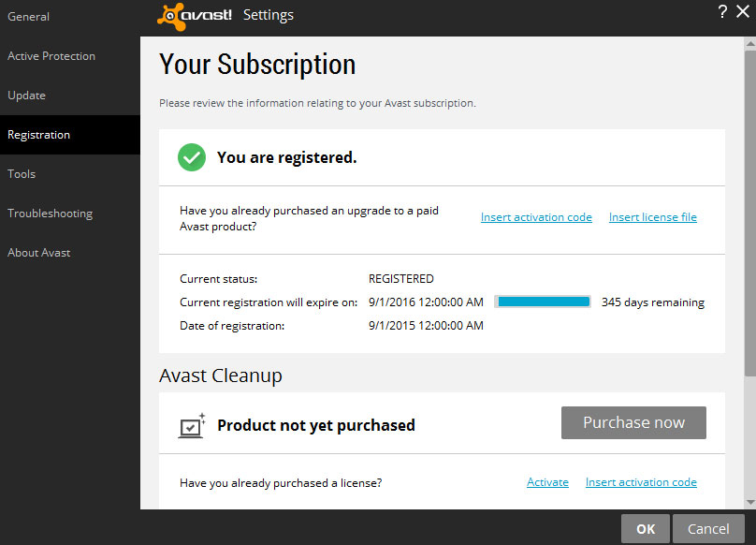The height and width of the screenshot is (545, 756).
Task: Click the You are registered text
Action: tap(287, 157)
